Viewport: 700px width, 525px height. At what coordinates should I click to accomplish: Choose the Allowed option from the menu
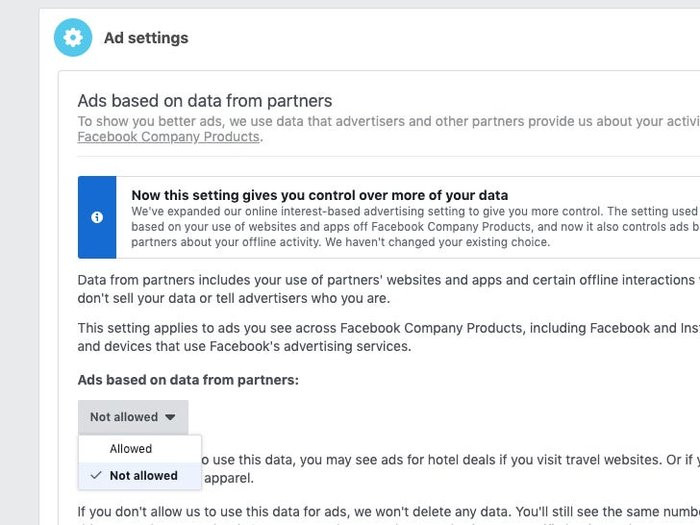click(131, 449)
